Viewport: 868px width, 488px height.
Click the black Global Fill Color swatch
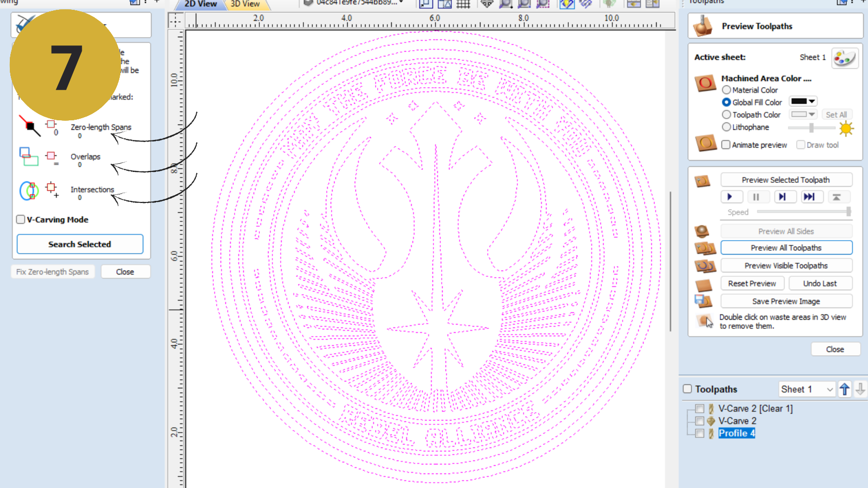[799, 102]
